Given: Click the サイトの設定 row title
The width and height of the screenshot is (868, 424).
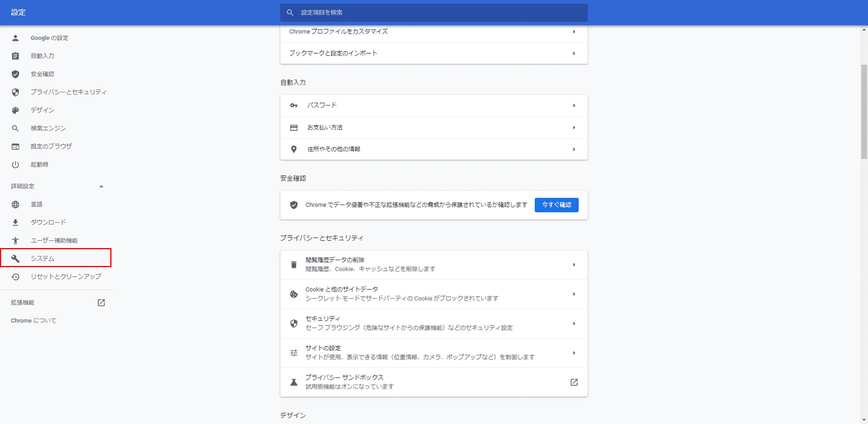Looking at the screenshot, I should 323,348.
